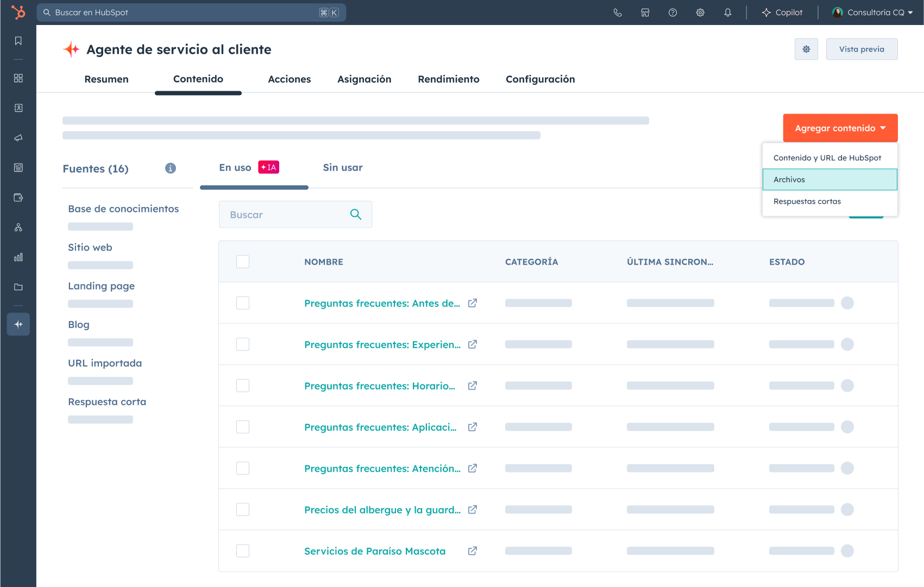Filter sources by URL importada
The width and height of the screenshot is (924, 587).
[x=105, y=363]
